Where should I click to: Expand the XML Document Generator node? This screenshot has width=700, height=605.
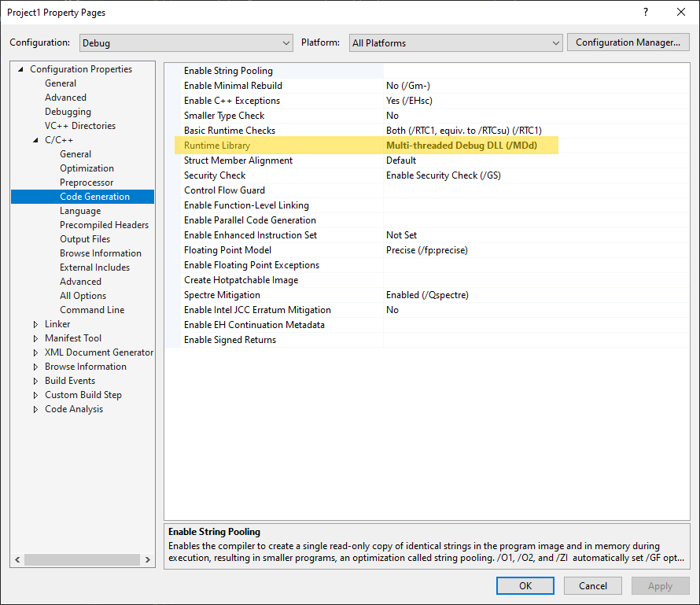point(35,352)
